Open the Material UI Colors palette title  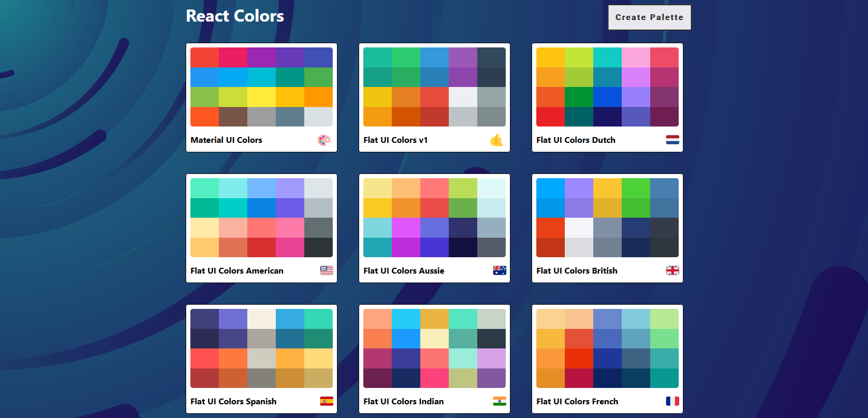coord(226,140)
